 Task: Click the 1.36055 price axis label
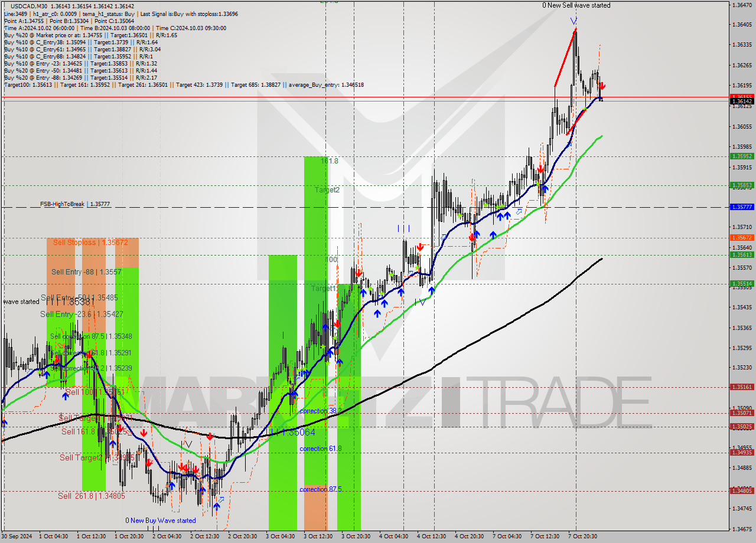coord(742,127)
